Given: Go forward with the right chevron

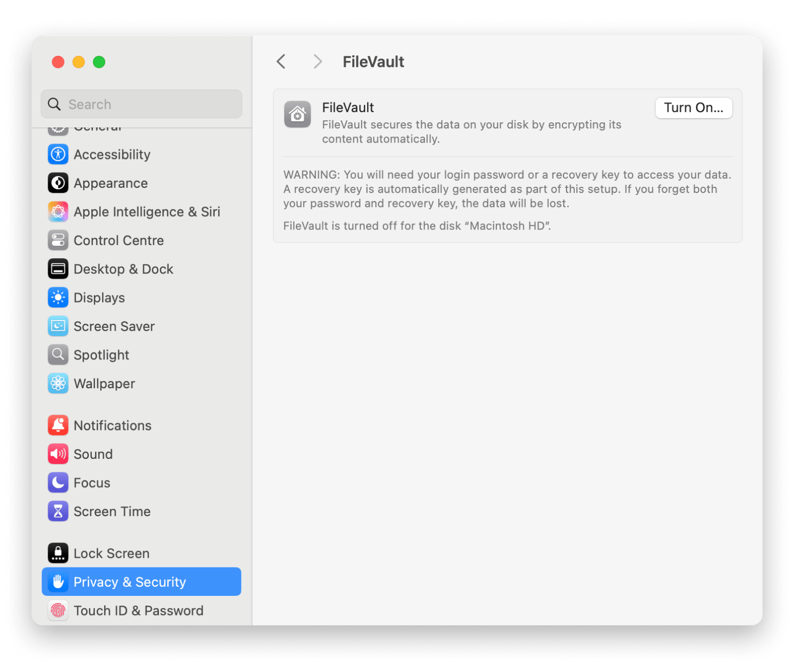Looking at the screenshot, I should (318, 61).
